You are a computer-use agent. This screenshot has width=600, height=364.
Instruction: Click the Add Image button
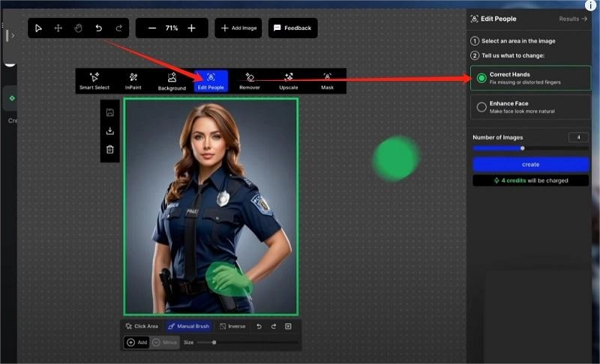238,28
